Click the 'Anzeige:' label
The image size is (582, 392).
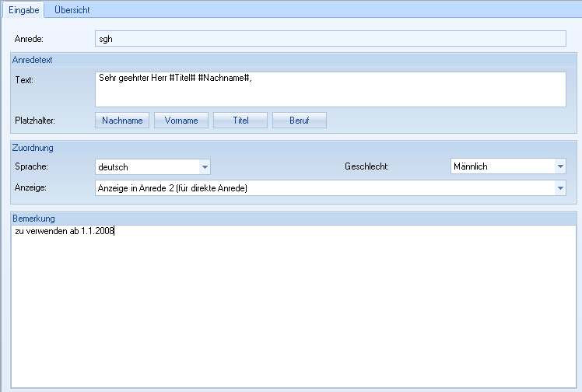[32, 188]
